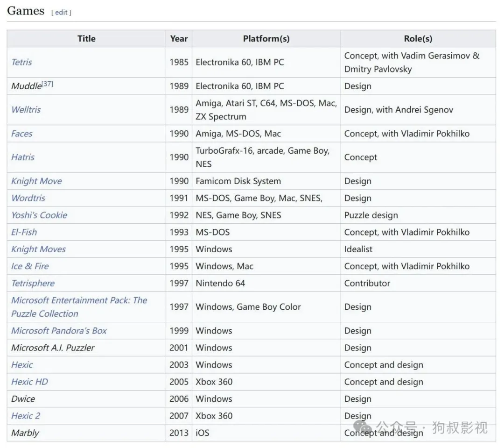Open the Yoshi's Cookie link
The width and height of the screenshot is (504, 448).
click(x=39, y=215)
